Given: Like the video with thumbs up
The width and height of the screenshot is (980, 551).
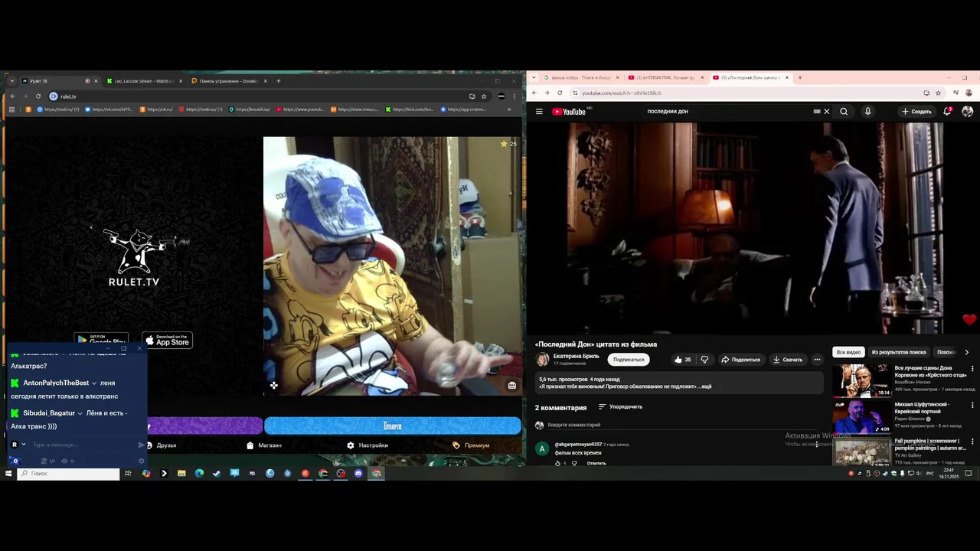Looking at the screenshot, I should pyautogui.click(x=682, y=360).
